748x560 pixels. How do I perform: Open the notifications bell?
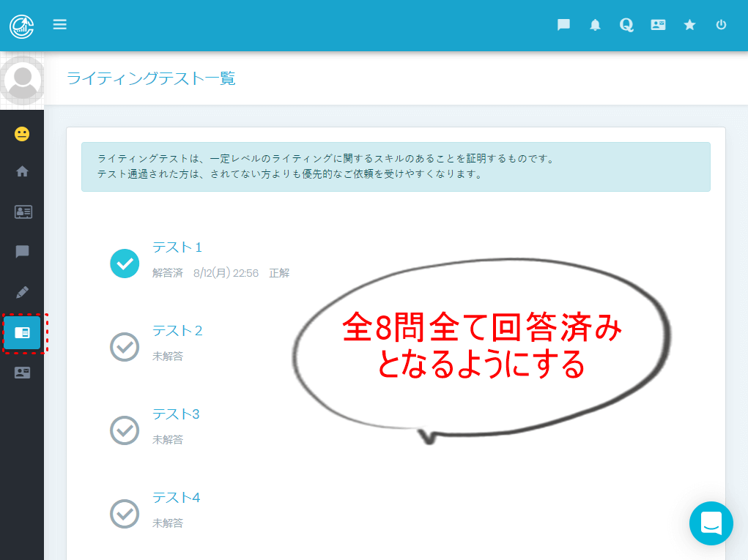point(595,25)
